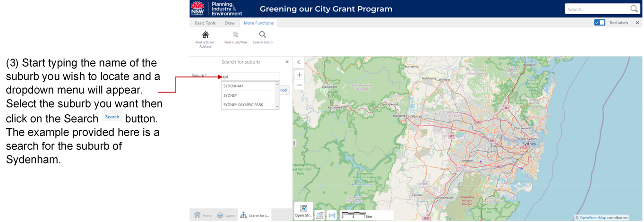Select the Search Subrb magnifier tool

[x=262, y=37]
